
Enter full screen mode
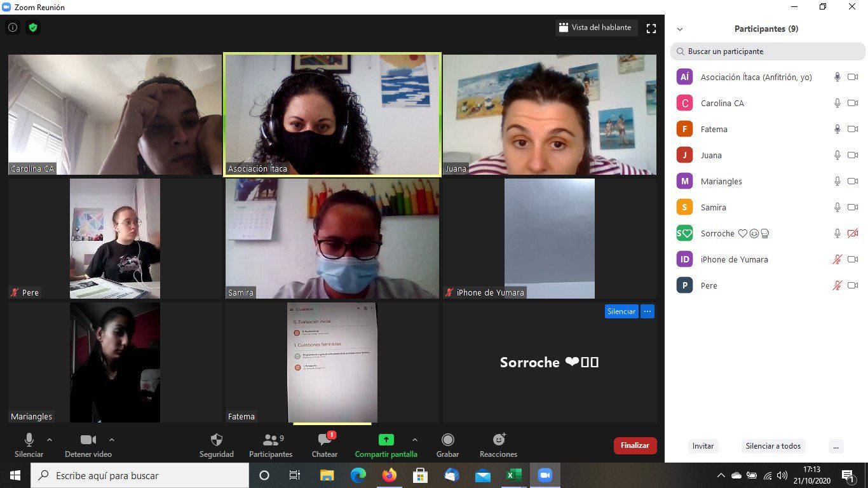[651, 28]
